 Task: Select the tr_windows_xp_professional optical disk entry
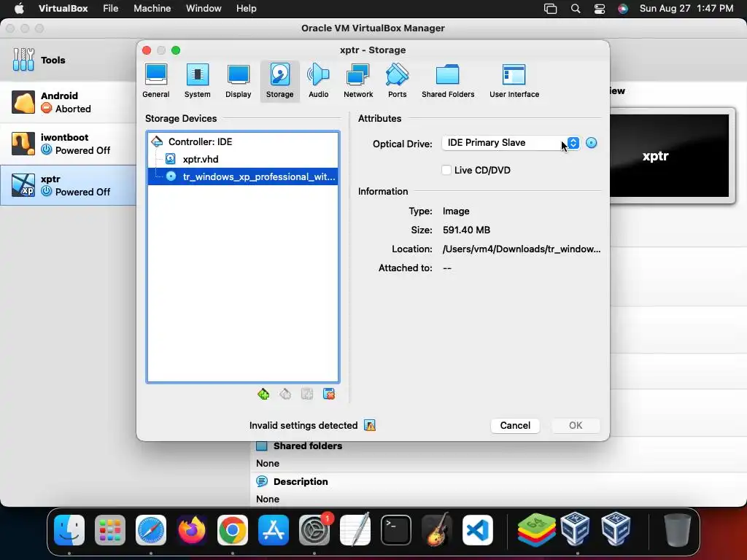[242, 176]
